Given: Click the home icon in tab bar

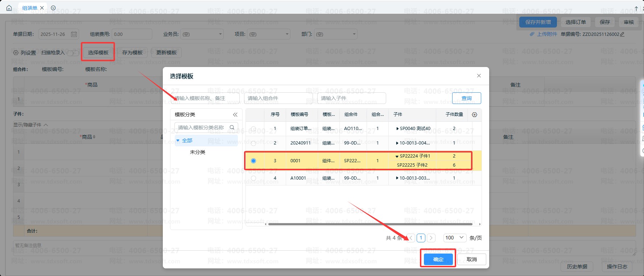Looking at the screenshot, I should point(9,8).
